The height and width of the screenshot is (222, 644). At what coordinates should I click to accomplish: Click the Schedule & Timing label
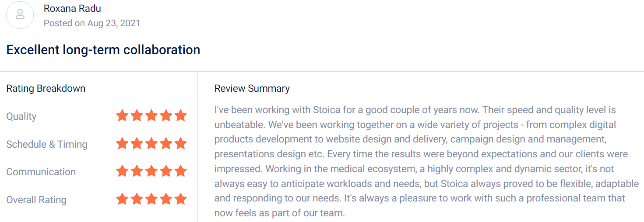click(47, 144)
